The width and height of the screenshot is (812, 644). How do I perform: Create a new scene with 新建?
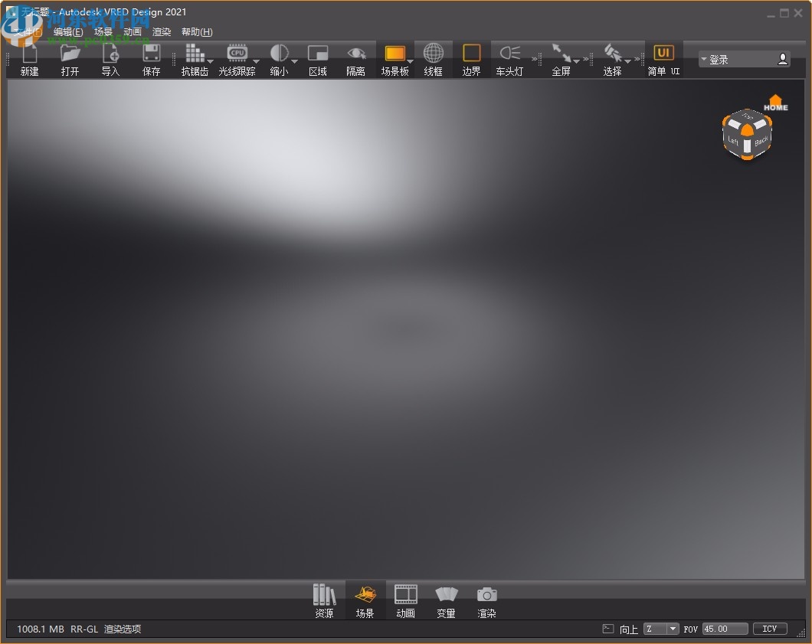click(29, 58)
